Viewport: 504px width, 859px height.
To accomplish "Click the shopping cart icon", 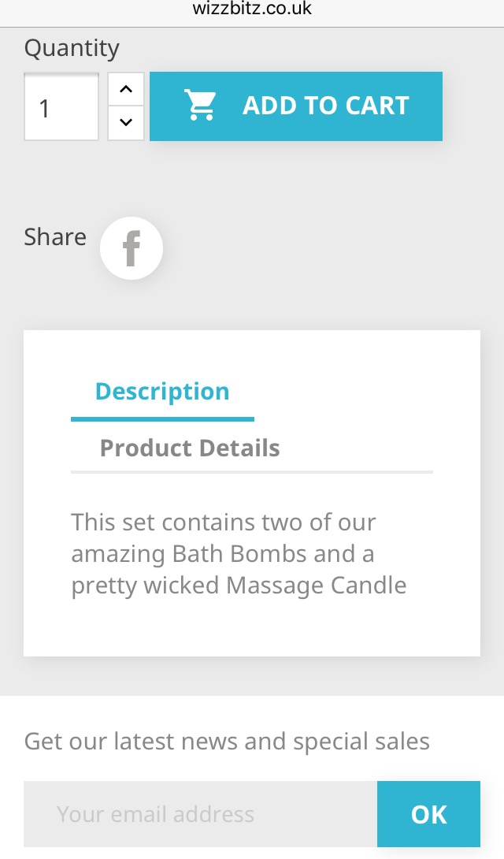I will tap(200, 106).
